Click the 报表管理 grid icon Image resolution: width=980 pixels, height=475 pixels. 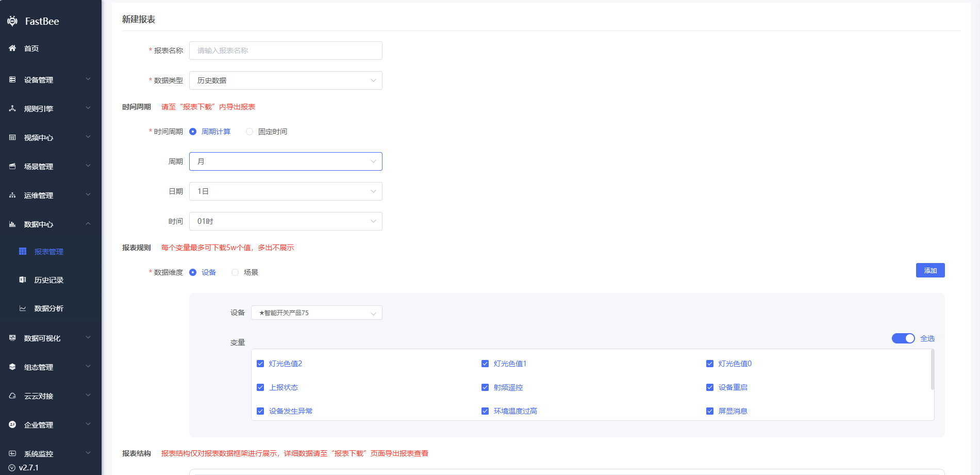point(23,251)
